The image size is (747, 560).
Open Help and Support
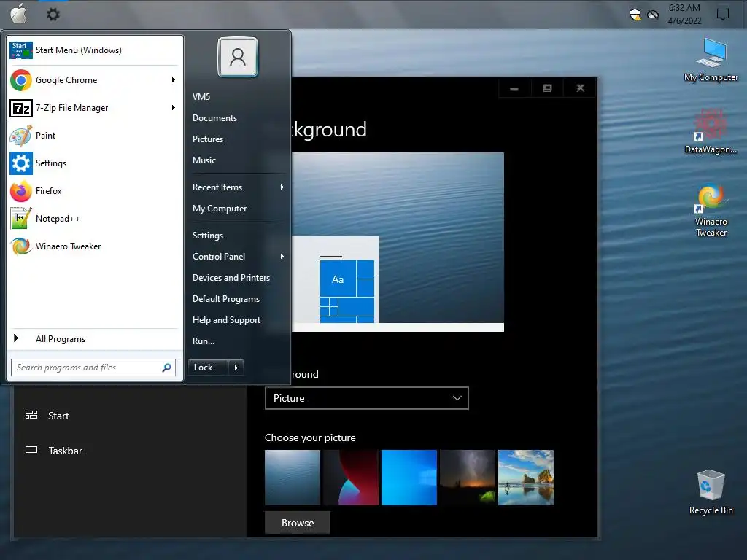226,320
